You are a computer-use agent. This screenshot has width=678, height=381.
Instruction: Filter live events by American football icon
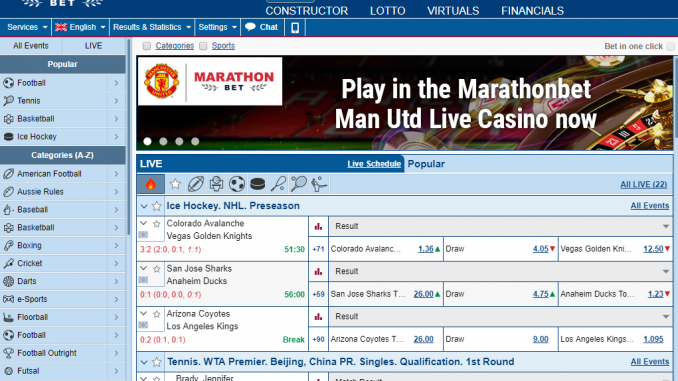[x=195, y=184]
